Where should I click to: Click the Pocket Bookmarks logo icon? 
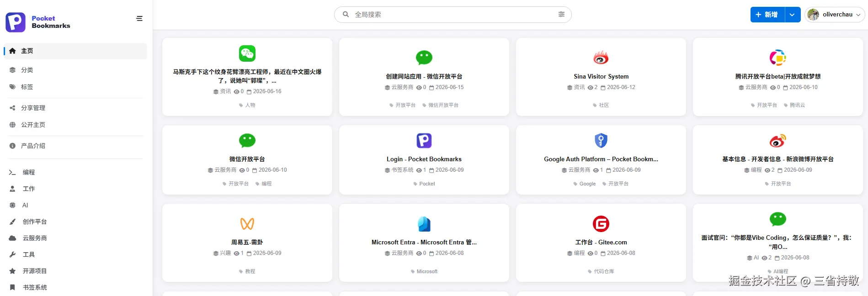(16, 22)
